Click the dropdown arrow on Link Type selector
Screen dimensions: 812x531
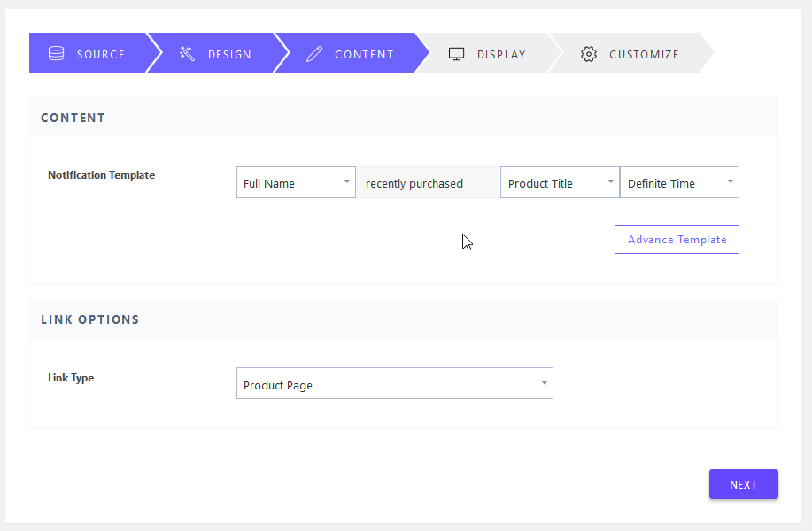(x=544, y=383)
